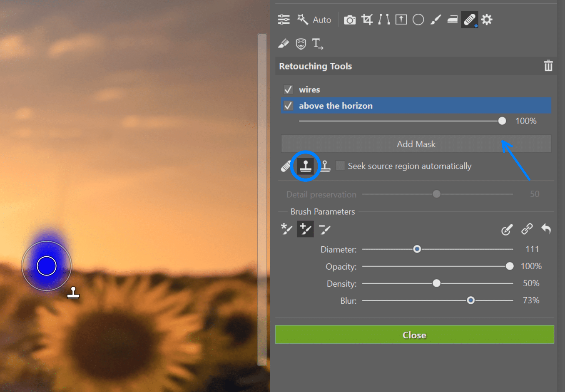Choose the healing bandage brush mode
This screenshot has width=565, height=392.
click(x=286, y=166)
